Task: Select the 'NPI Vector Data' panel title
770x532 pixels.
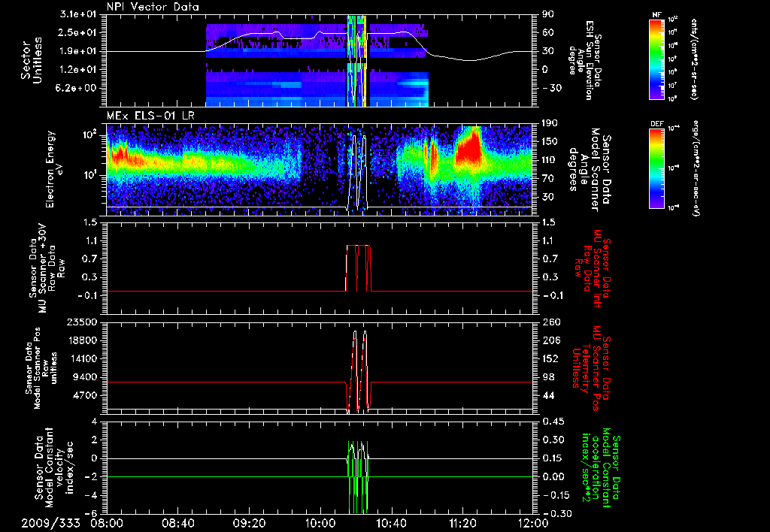Action: coord(153,7)
